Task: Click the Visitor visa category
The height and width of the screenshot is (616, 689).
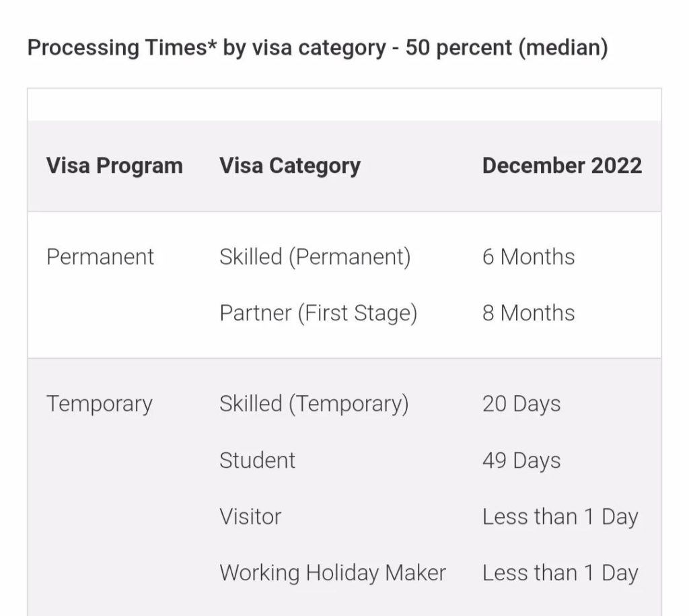Action: click(250, 517)
